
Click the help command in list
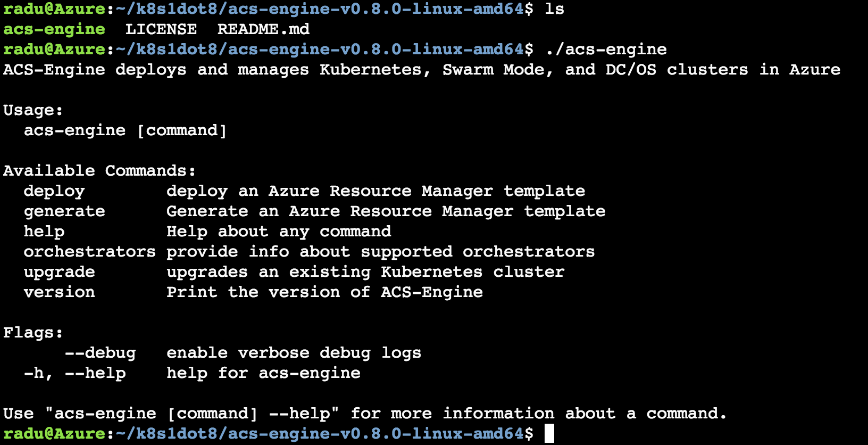(x=44, y=232)
